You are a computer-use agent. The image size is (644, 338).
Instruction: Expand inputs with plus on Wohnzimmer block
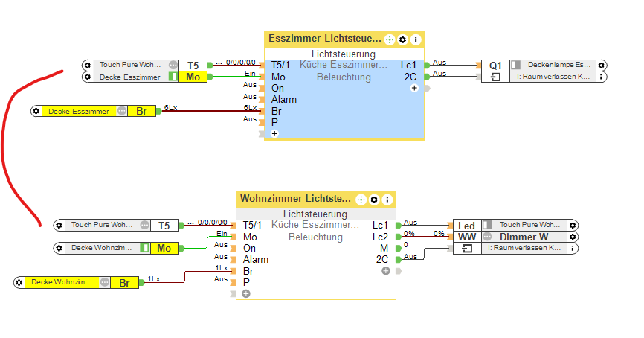[246, 293]
